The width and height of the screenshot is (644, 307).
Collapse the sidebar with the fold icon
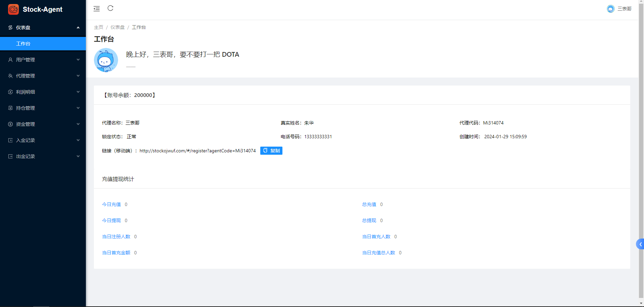(x=97, y=9)
